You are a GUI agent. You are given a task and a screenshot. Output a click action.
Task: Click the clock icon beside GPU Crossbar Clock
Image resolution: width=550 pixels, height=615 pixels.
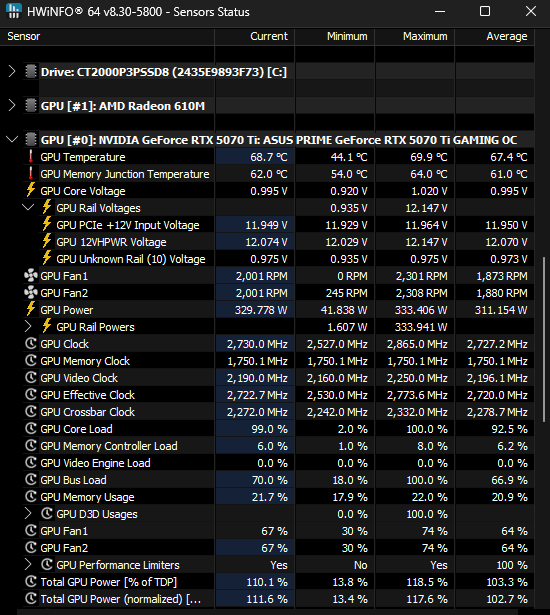click(x=31, y=411)
